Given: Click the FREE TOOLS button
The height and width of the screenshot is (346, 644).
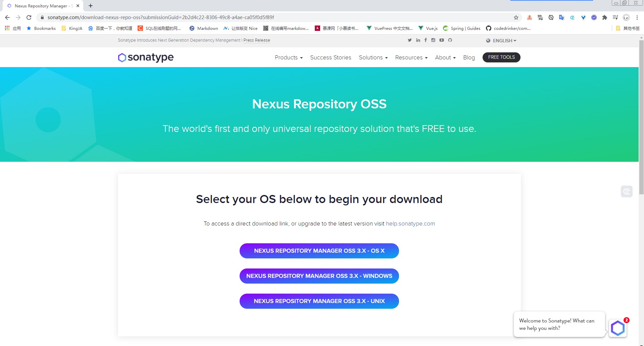Looking at the screenshot, I should point(501,57).
